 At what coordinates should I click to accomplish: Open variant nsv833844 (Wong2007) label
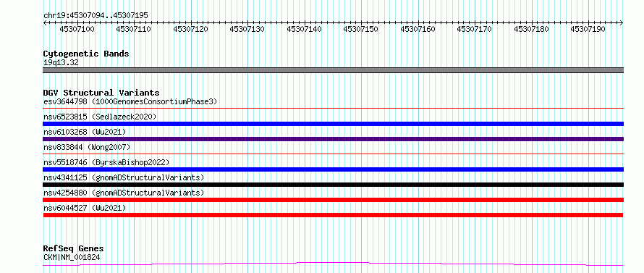click(87, 147)
